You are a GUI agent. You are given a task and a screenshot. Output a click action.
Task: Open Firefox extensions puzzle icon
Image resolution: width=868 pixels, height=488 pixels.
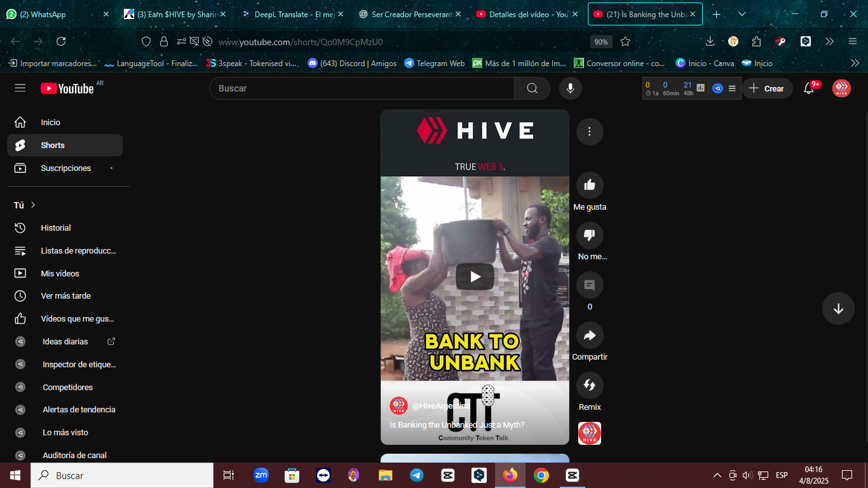point(756,41)
